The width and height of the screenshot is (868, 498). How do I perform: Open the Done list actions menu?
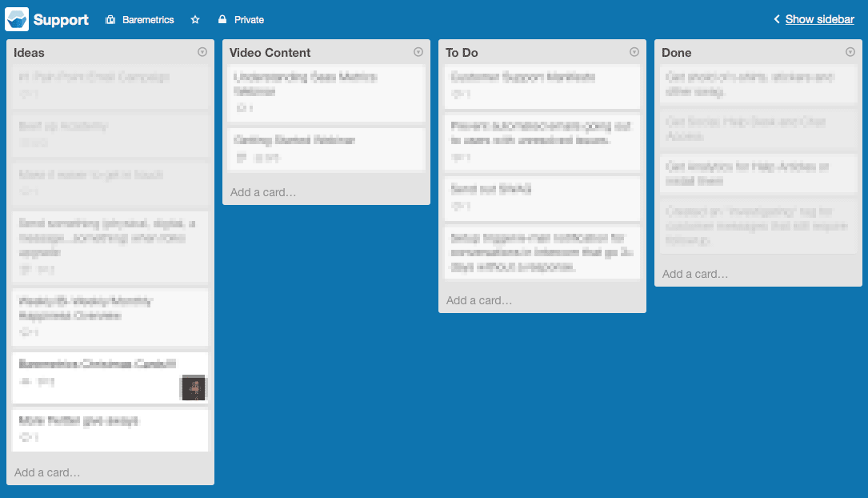click(x=850, y=52)
